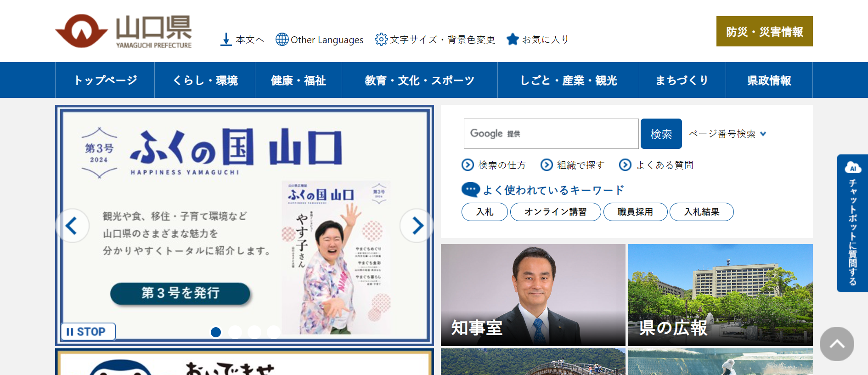Click the ふくの国 山口 magazine cover image
The width and height of the screenshot is (868, 375).
337,257
